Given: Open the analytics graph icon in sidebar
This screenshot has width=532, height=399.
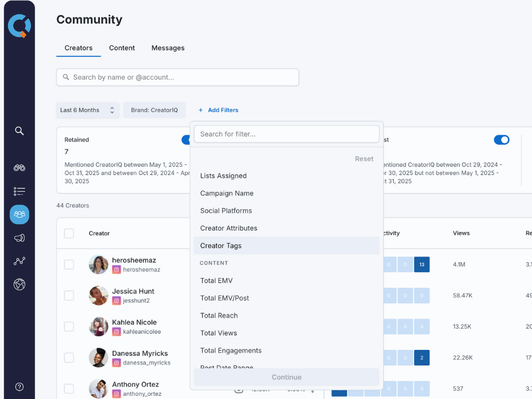Looking at the screenshot, I should click(x=19, y=261).
